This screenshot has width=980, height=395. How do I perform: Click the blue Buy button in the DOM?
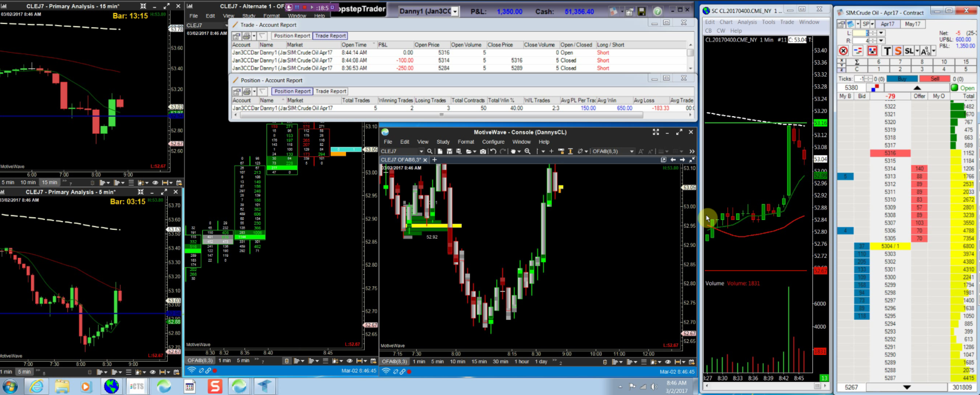click(x=902, y=79)
